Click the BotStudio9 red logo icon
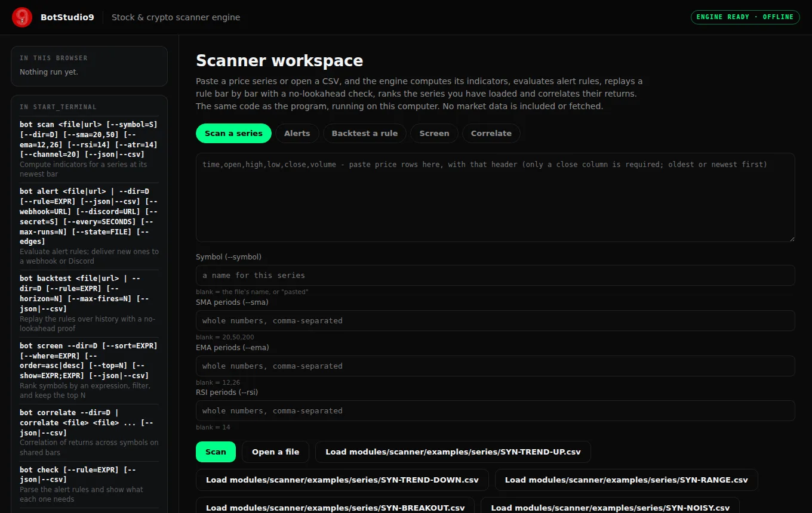 [x=22, y=17]
